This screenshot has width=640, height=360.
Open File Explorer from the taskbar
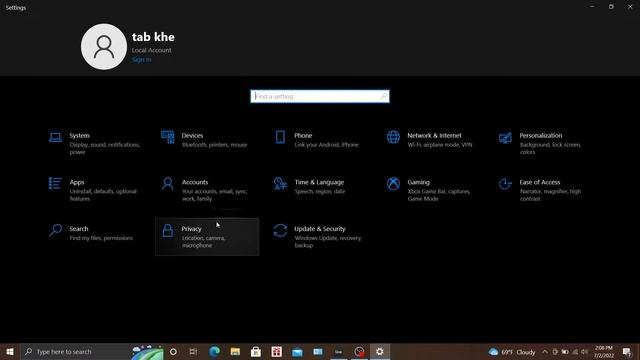(235, 351)
